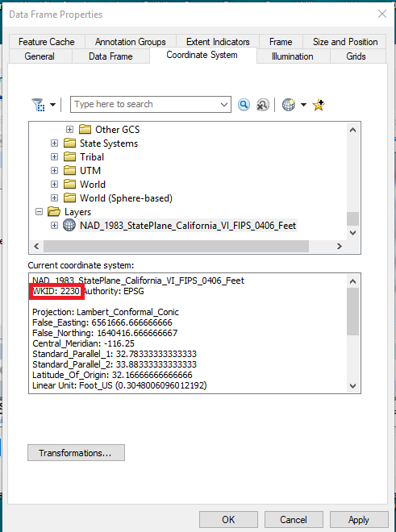Screen dimensions: 396x532
Task: Click the open Layers folder icon
Action: tap(54, 212)
